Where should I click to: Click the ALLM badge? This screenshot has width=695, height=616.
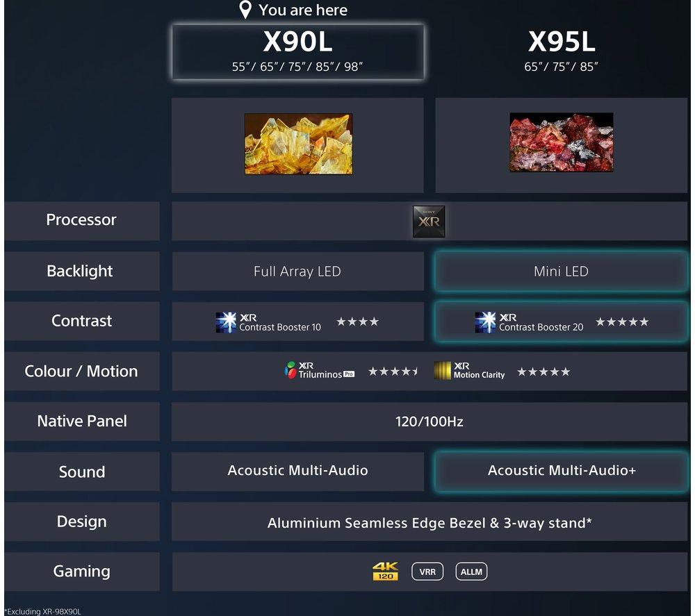coord(471,572)
